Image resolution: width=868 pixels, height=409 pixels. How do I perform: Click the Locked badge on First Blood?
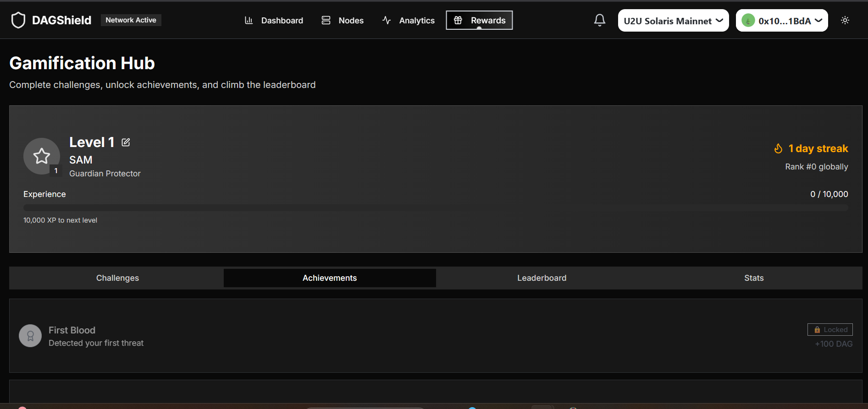(830, 330)
